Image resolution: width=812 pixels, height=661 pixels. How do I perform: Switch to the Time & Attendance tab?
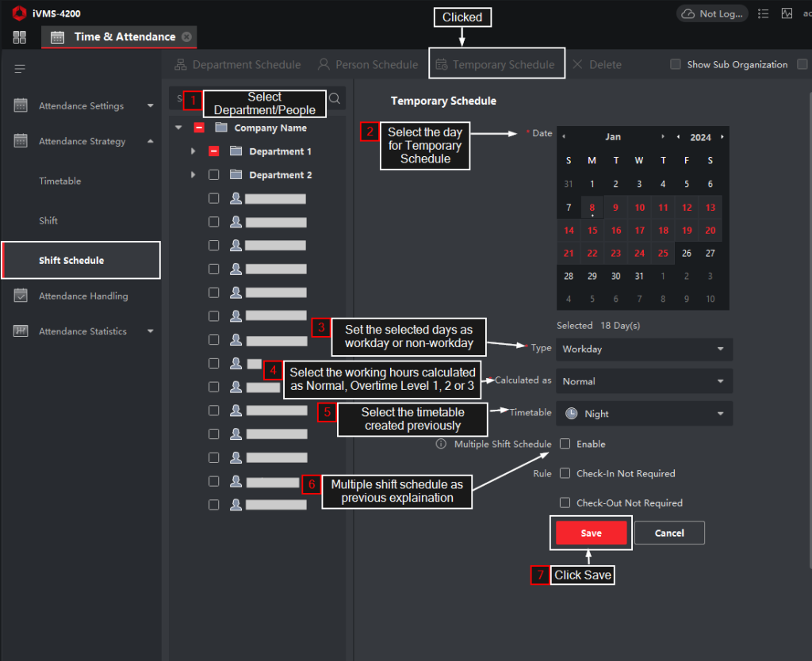point(119,36)
